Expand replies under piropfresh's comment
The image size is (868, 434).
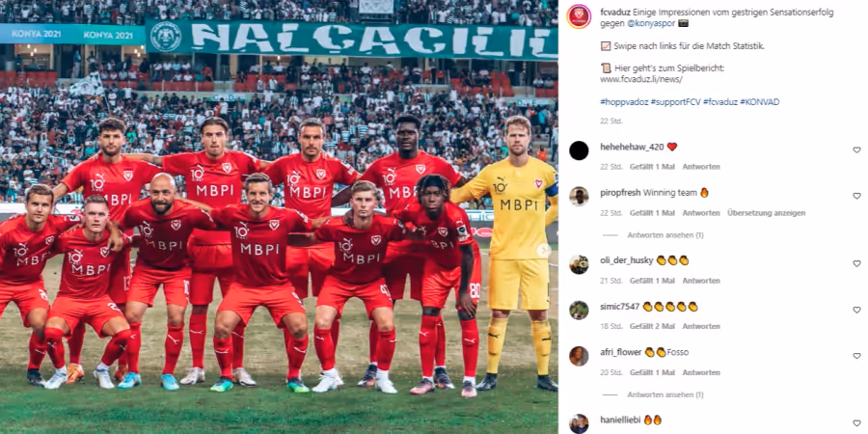665,235
